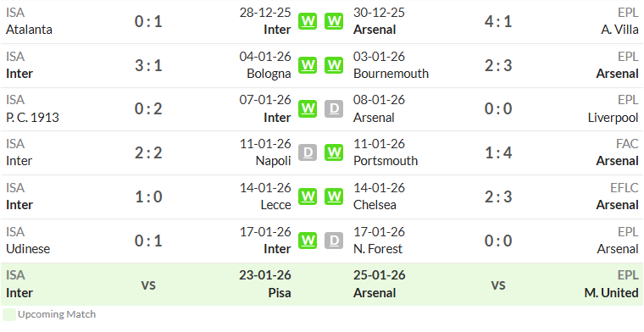
Task: Click the Upcoming Match legend swatch
Action: [8, 315]
